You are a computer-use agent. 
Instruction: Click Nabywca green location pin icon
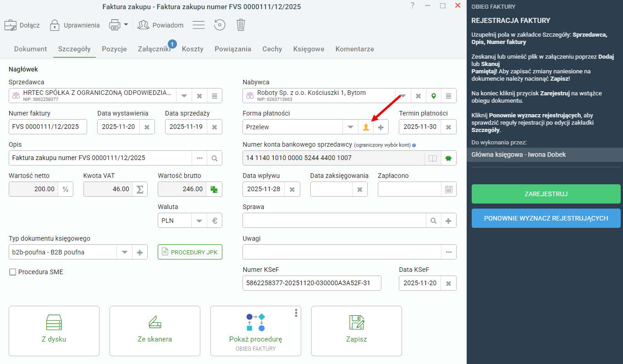(x=433, y=96)
